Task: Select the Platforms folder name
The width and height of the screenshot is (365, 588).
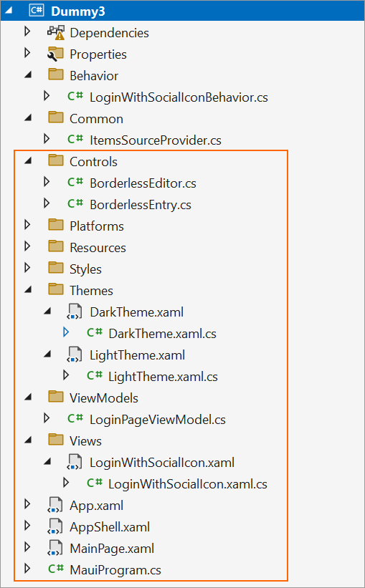Action: 97,226
